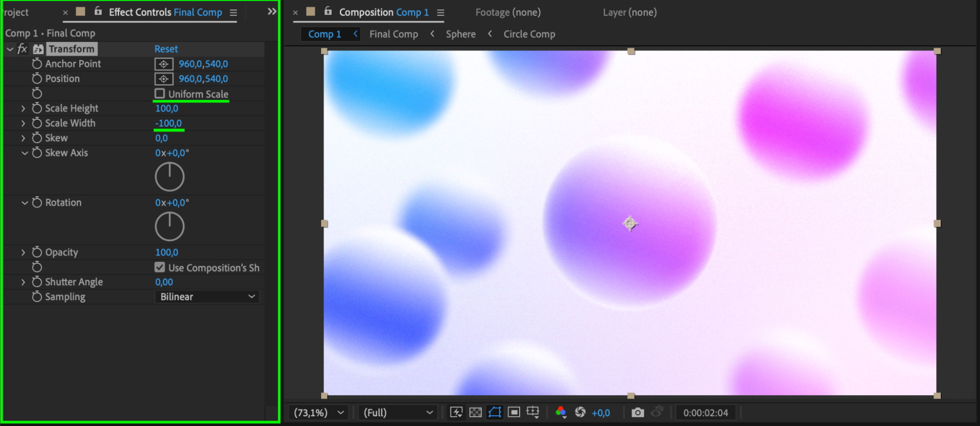Viewport: 980px width, 426px height.
Task: Reset the Transform effect
Action: (x=166, y=49)
